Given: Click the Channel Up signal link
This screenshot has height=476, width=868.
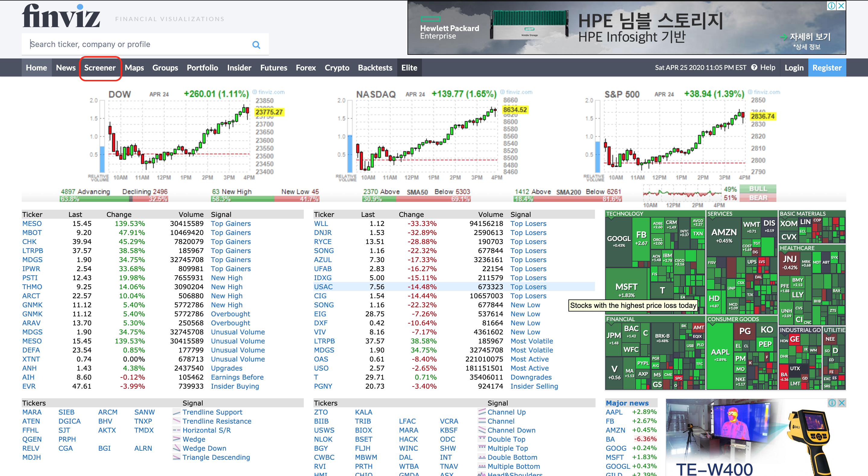Looking at the screenshot, I should point(506,412).
